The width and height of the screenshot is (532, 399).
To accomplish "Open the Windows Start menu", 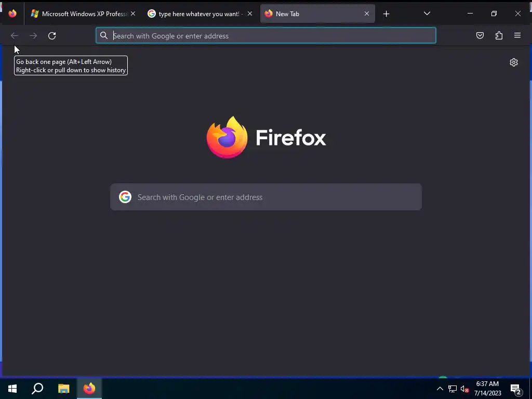I will tap(12, 389).
